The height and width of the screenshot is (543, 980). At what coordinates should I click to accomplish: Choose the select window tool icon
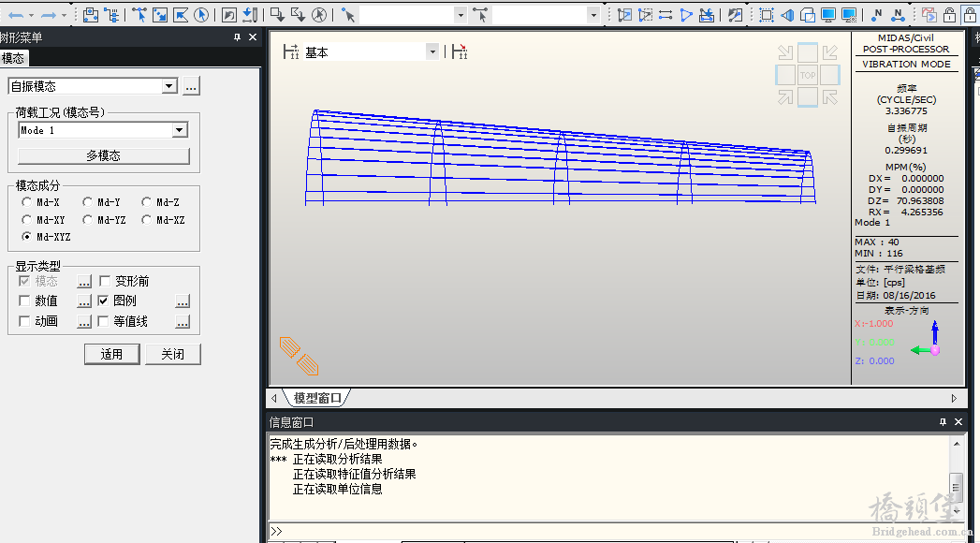[160, 15]
